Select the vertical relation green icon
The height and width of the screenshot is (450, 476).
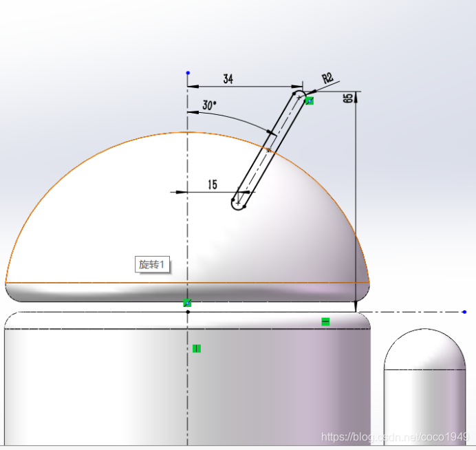click(197, 349)
